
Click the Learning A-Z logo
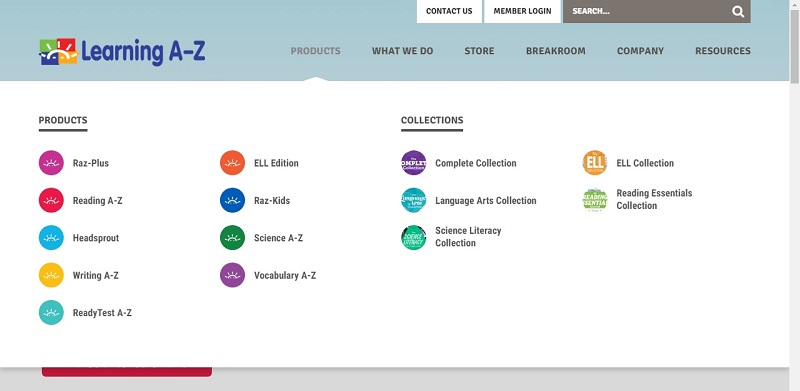(122, 52)
